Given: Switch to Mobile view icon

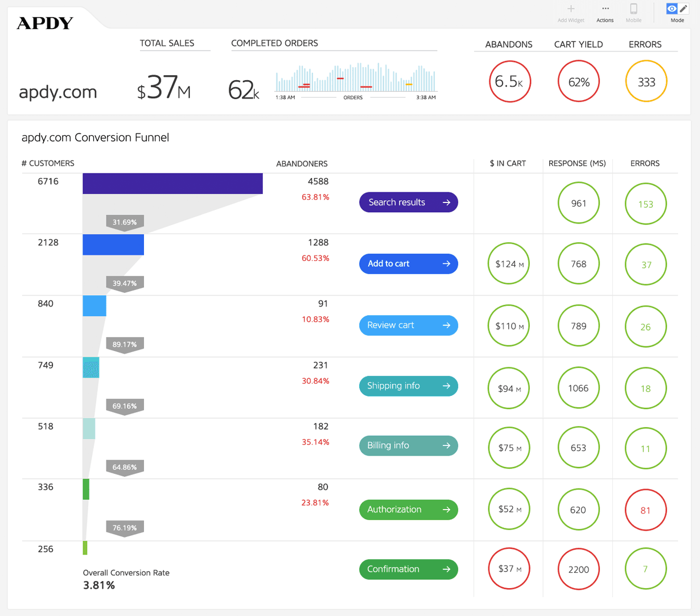Looking at the screenshot, I should pyautogui.click(x=633, y=9).
